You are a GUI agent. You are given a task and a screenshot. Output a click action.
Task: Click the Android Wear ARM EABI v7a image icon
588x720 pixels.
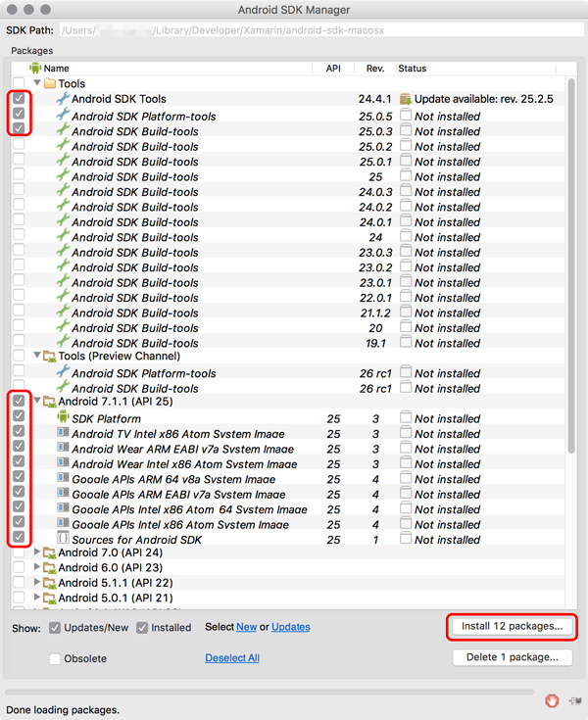[63, 448]
